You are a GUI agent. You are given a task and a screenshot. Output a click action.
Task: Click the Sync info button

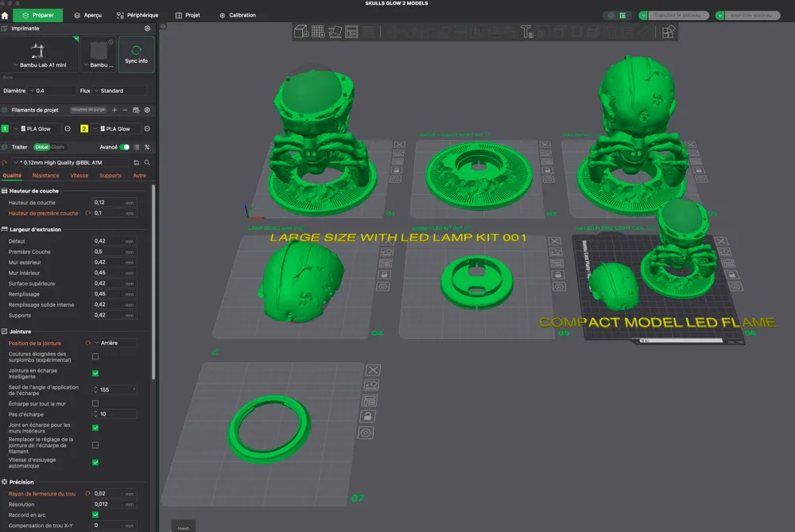[137, 54]
